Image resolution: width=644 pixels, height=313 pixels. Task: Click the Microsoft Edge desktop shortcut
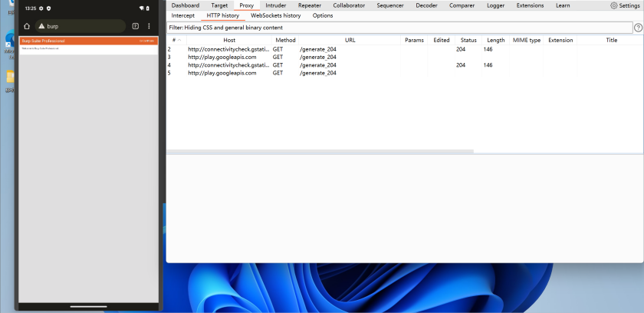9,42
